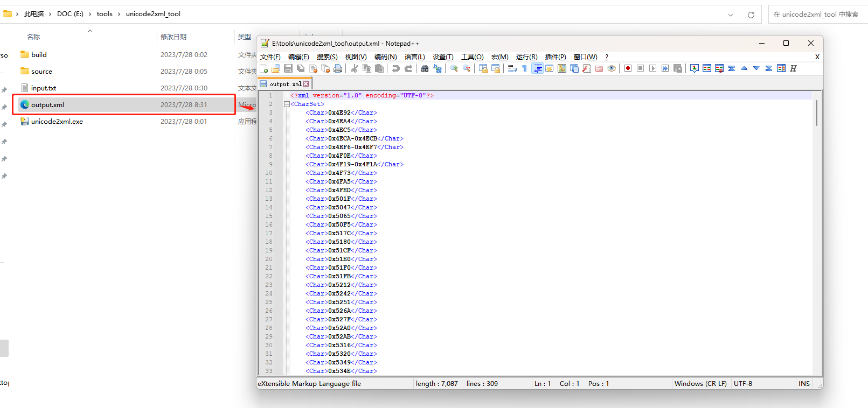
Task: Open Find with the binoculars icon
Action: [x=425, y=68]
